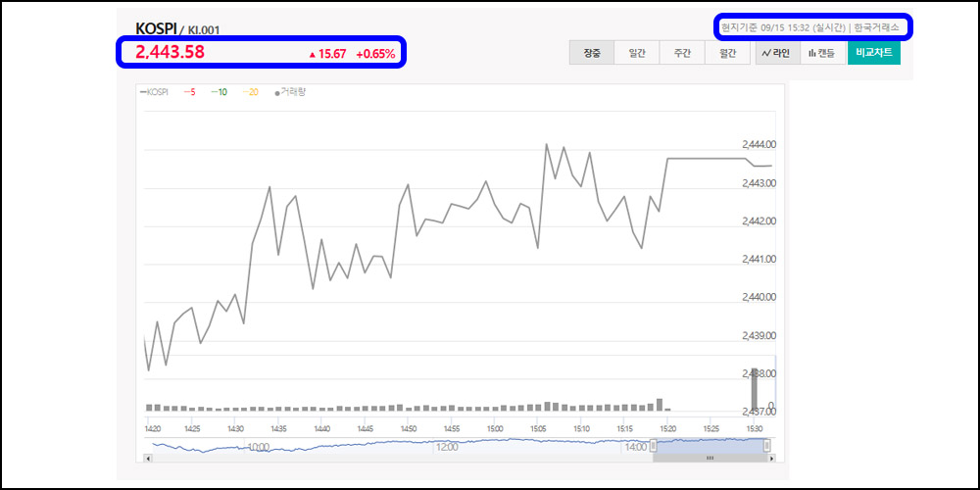Viewport: 980px width, 490px height.
Task: Switch to the 월간 monthly tab
Action: [727, 53]
